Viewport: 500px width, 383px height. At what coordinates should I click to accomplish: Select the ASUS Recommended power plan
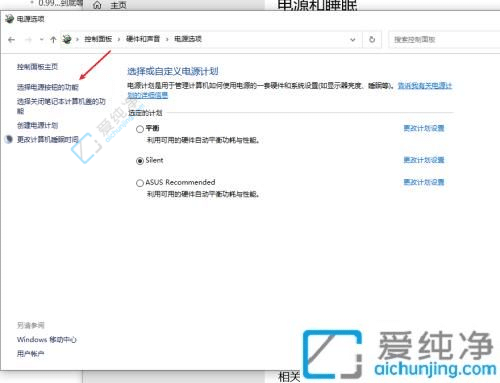pyautogui.click(x=140, y=183)
